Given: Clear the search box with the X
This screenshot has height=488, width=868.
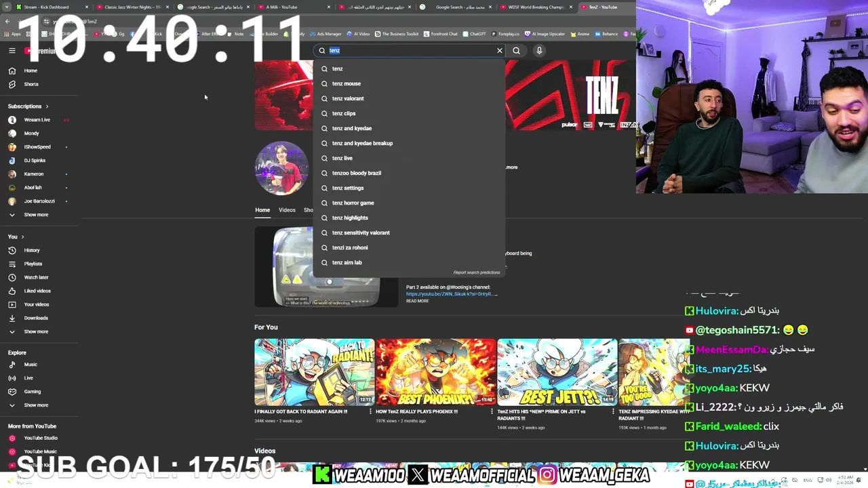Looking at the screenshot, I should (x=500, y=51).
